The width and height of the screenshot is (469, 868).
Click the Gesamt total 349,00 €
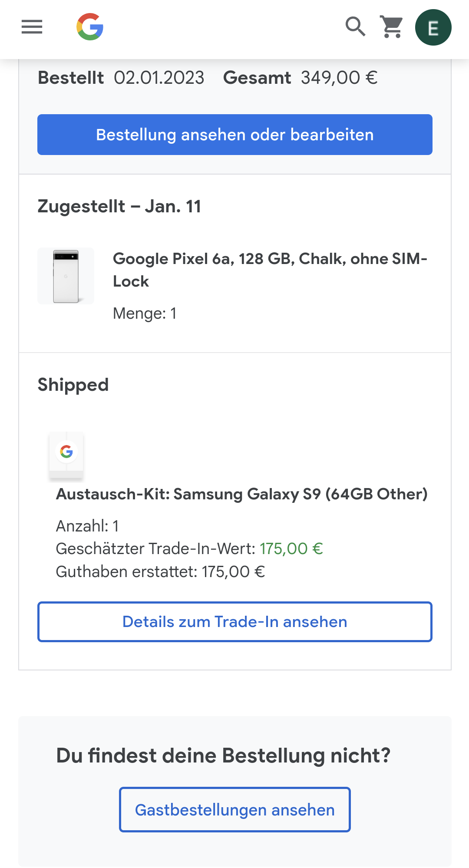coord(339,78)
